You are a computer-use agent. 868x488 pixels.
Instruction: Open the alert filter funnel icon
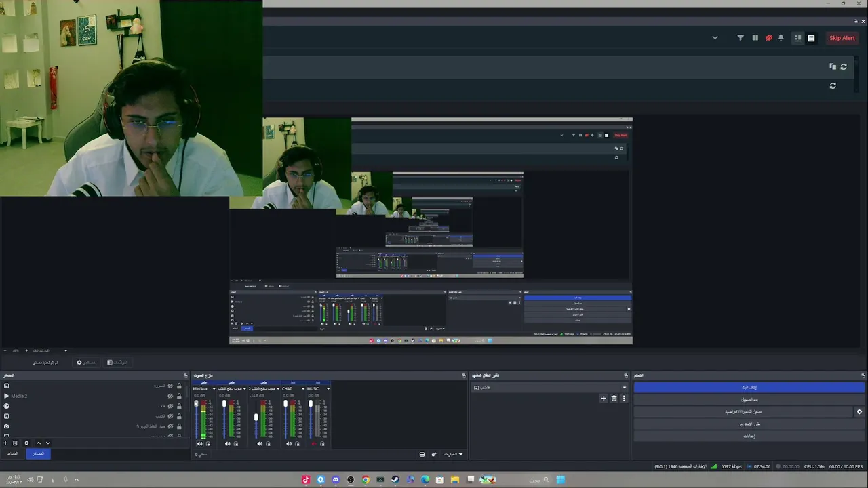[741, 38]
